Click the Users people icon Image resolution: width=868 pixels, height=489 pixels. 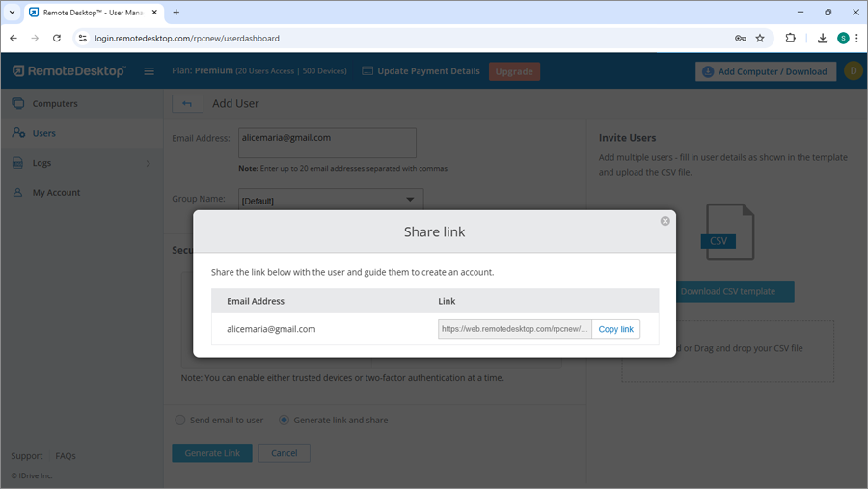(18, 133)
